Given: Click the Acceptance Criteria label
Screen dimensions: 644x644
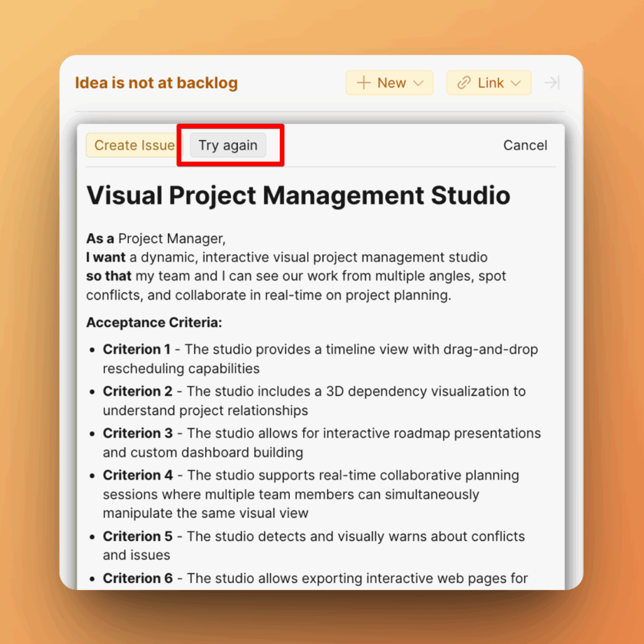Looking at the screenshot, I should click(154, 323).
